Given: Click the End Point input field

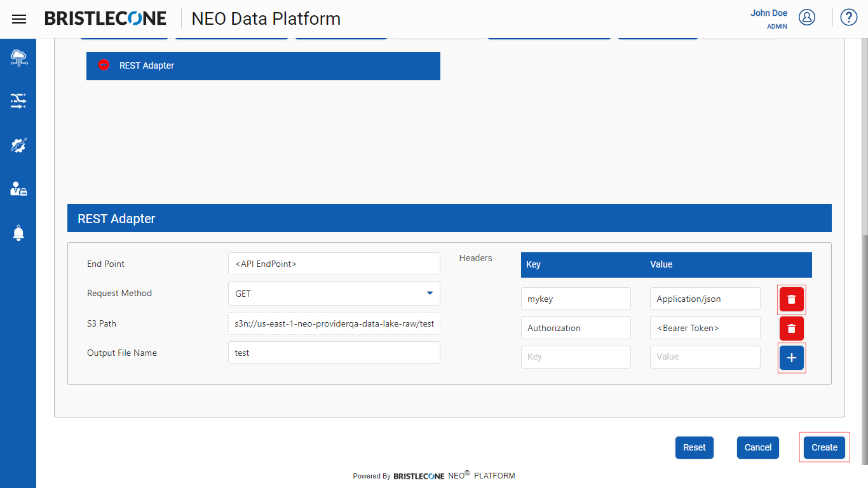Looking at the screenshot, I should [x=334, y=264].
